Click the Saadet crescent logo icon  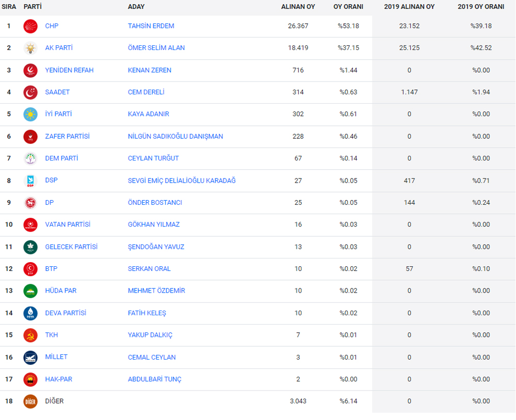coord(30,92)
